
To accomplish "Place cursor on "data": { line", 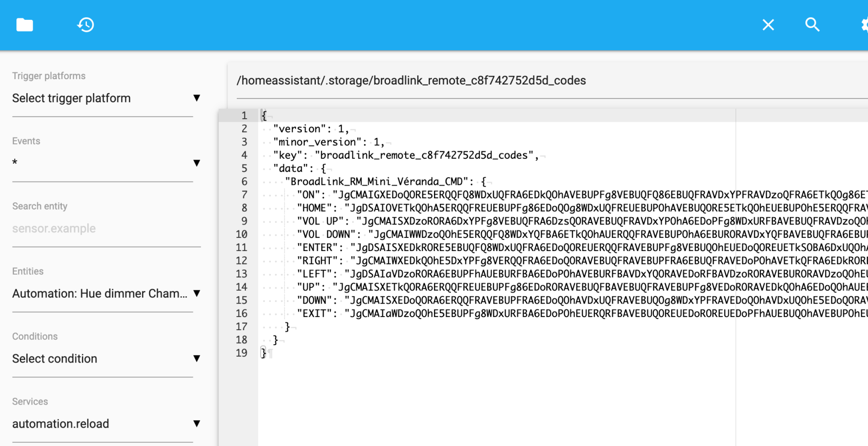I will [300, 168].
